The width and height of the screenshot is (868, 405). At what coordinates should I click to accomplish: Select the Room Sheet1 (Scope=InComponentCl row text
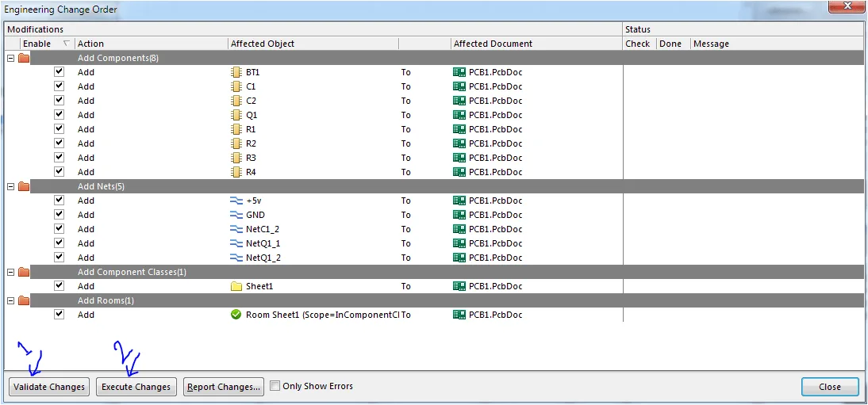[323, 315]
